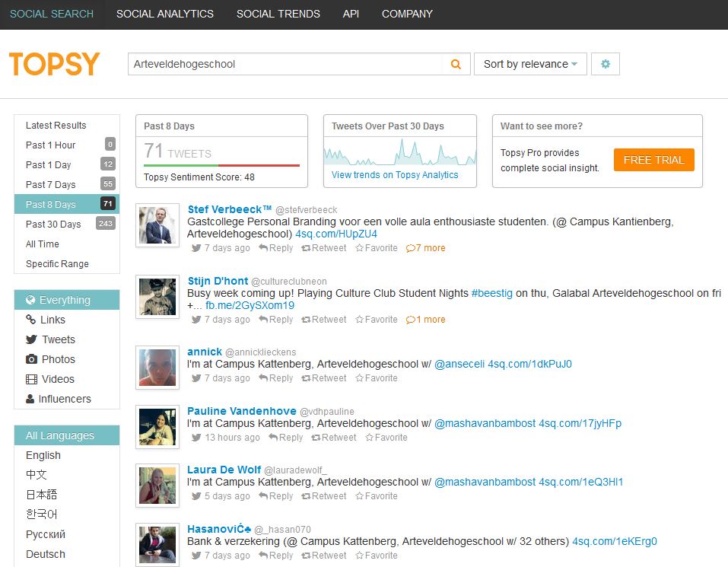Click the Tweets bird icon in sidebar
728x567 pixels.
click(32, 339)
